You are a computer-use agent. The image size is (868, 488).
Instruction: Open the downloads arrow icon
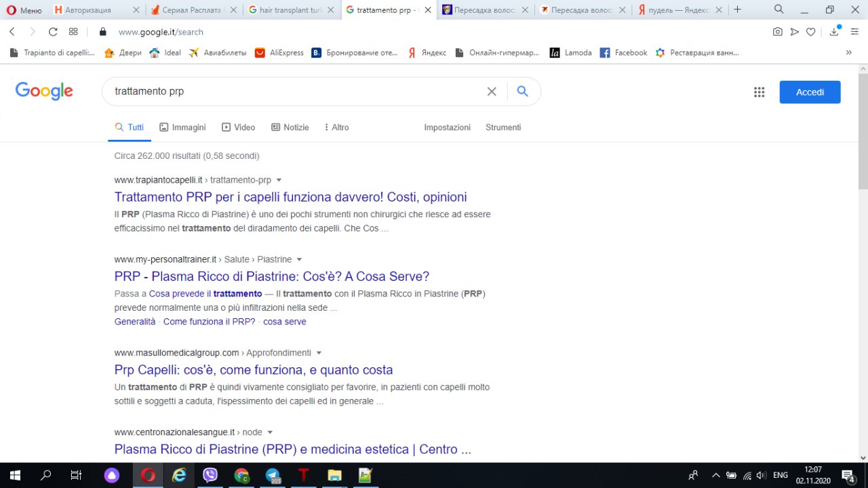pos(835,32)
